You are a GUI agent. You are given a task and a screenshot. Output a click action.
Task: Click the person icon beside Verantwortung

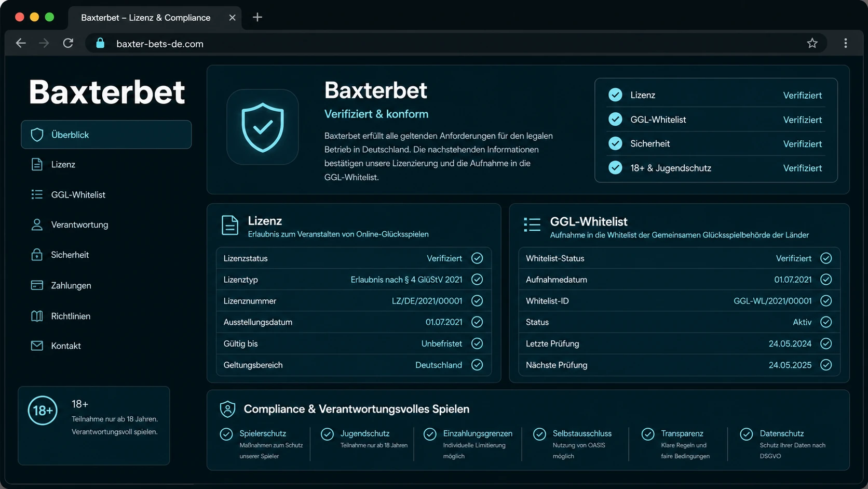point(37,224)
